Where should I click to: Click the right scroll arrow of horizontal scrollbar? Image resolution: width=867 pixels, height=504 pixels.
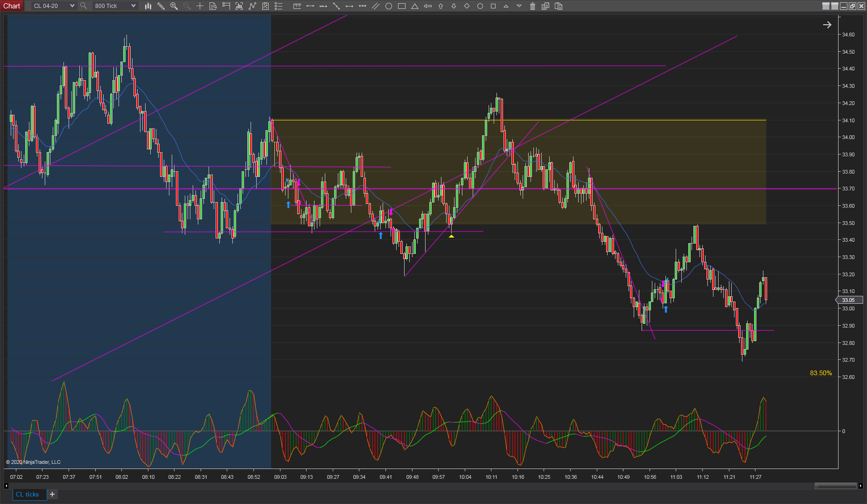(x=860, y=486)
